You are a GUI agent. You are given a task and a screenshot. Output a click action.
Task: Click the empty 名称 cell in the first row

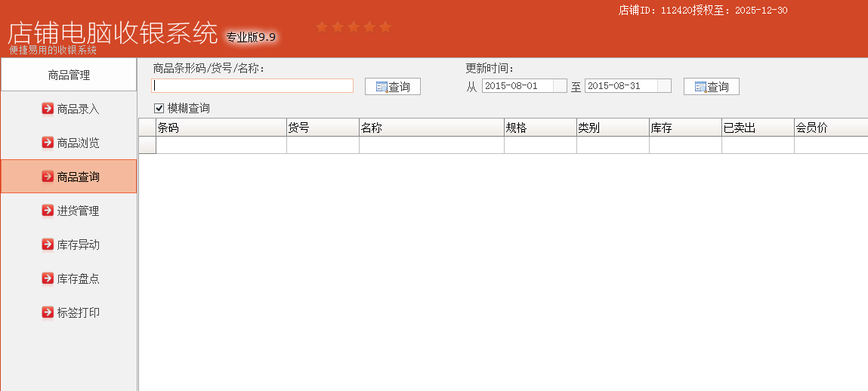click(431, 145)
